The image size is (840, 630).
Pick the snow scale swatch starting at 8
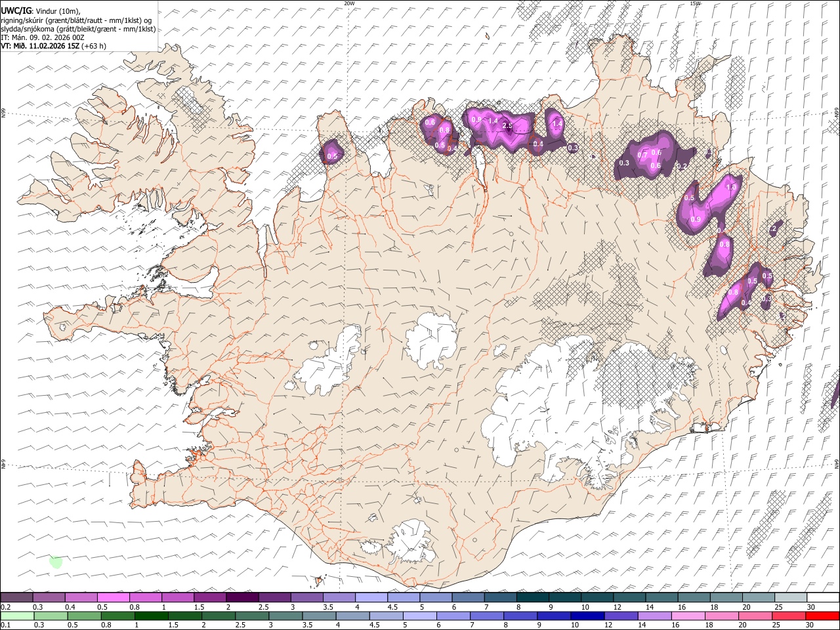pyautogui.click(x=532, y=598)
